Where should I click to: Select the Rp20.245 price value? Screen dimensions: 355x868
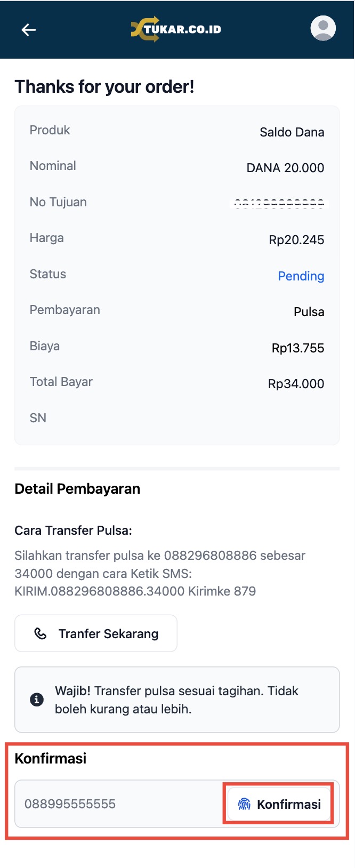point(296,240)
